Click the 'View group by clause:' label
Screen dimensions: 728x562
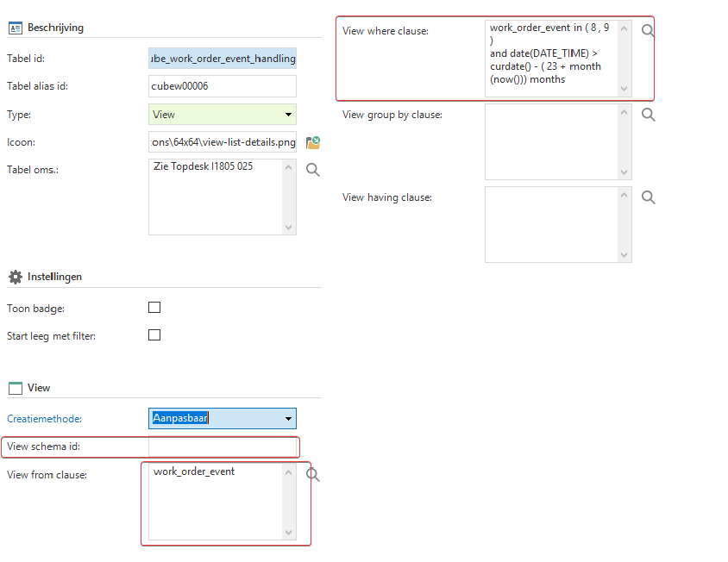tap(392, 115)
